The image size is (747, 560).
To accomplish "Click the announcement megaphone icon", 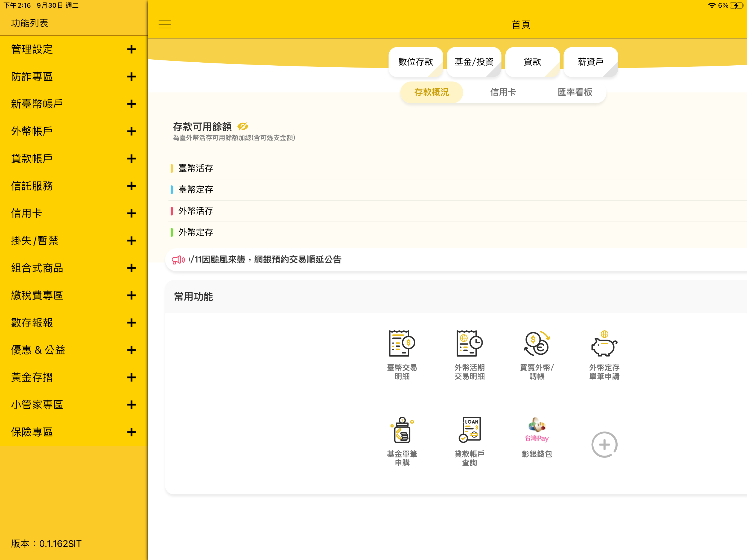I will (178, 260).
